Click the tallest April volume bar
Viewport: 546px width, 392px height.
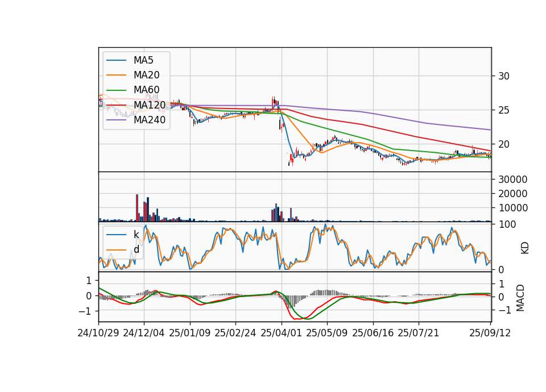[x=276, y=212]
